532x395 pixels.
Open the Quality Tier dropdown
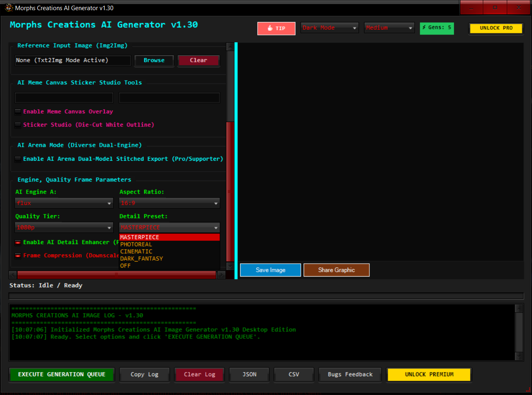point(64,227)
